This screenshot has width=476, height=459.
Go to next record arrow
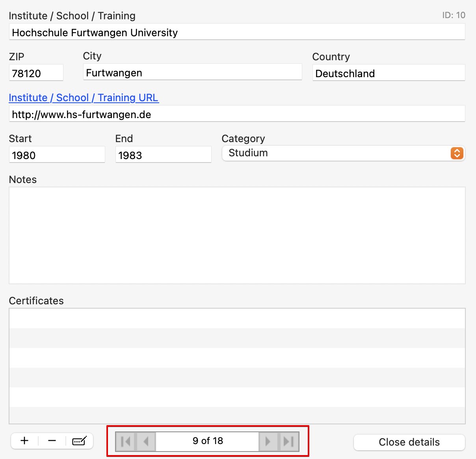tap(268, 441)
